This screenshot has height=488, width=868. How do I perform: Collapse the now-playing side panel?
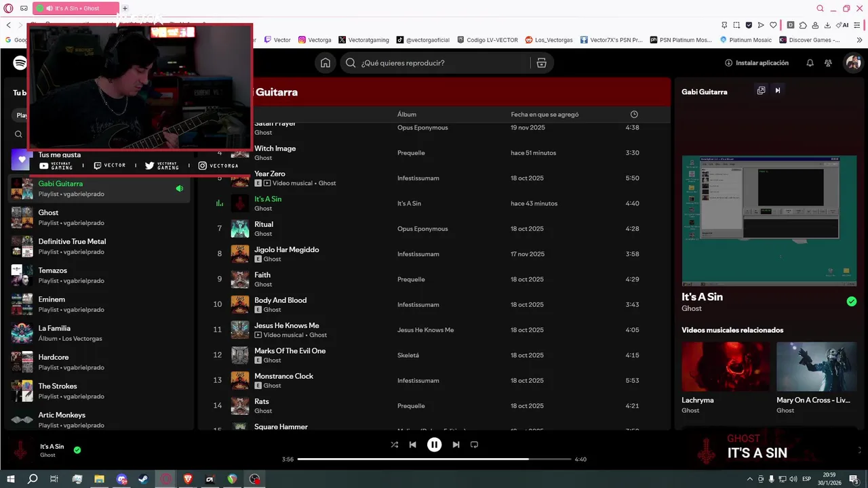click(x=778, y=91)
